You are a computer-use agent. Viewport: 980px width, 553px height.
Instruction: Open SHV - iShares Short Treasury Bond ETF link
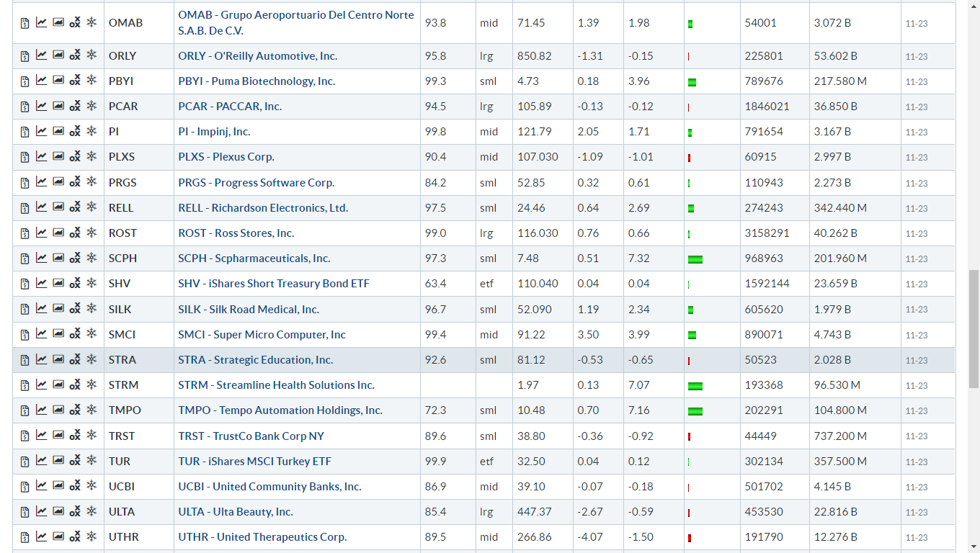274,283
